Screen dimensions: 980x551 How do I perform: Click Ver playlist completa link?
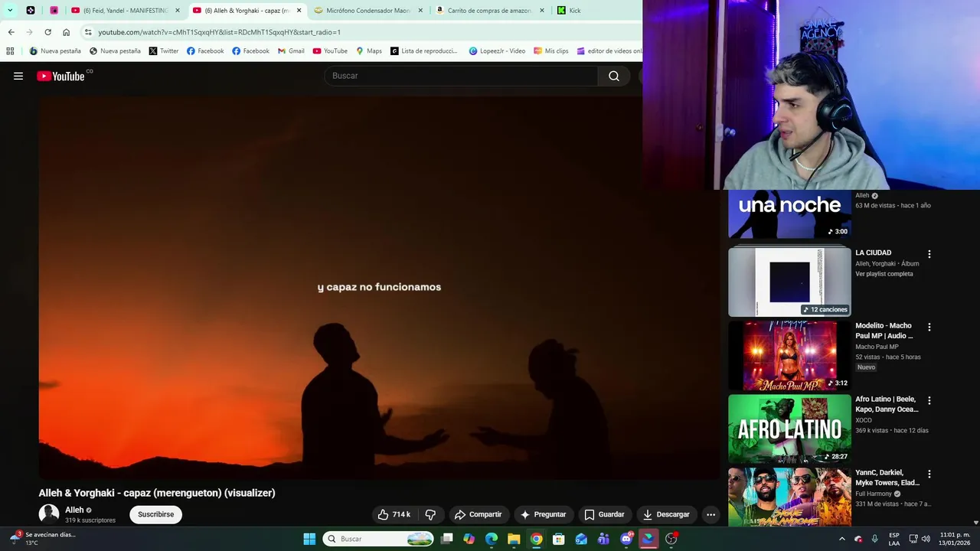884,274
